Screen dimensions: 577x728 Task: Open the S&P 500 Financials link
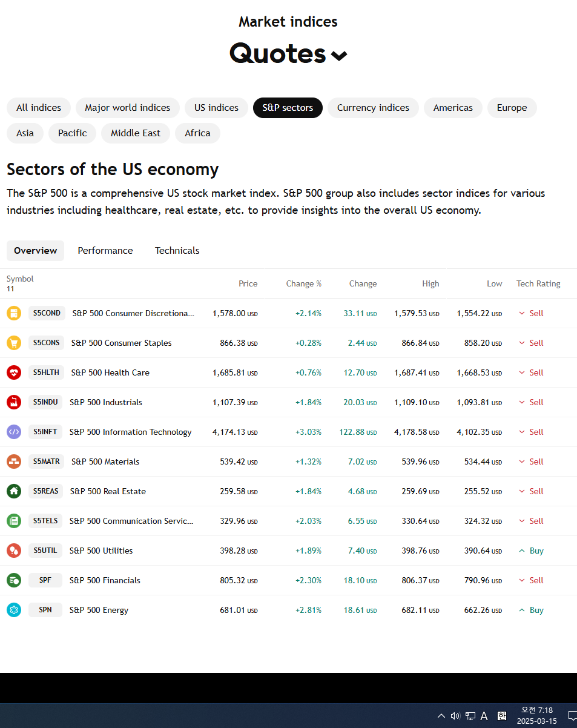(x=105, y=580)
